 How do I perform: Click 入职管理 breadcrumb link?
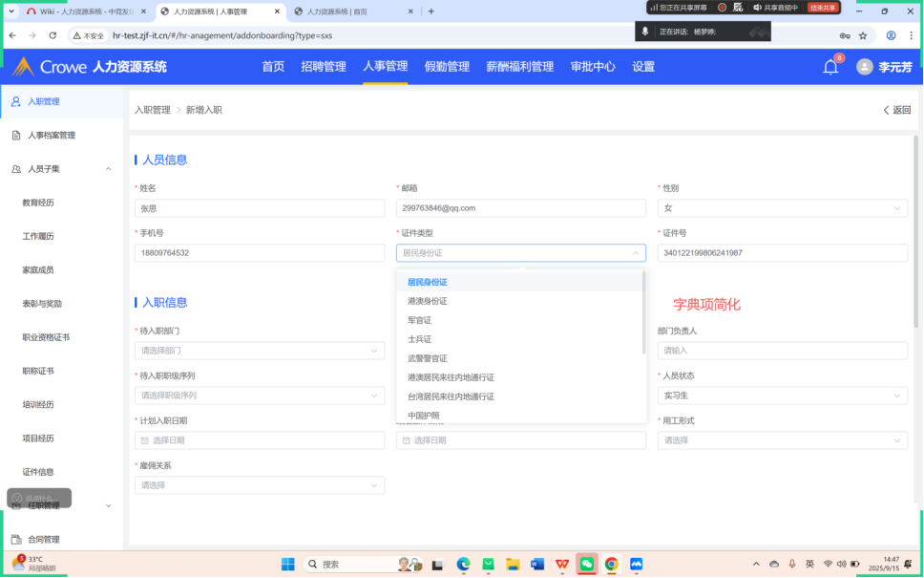tap(153, 110)
